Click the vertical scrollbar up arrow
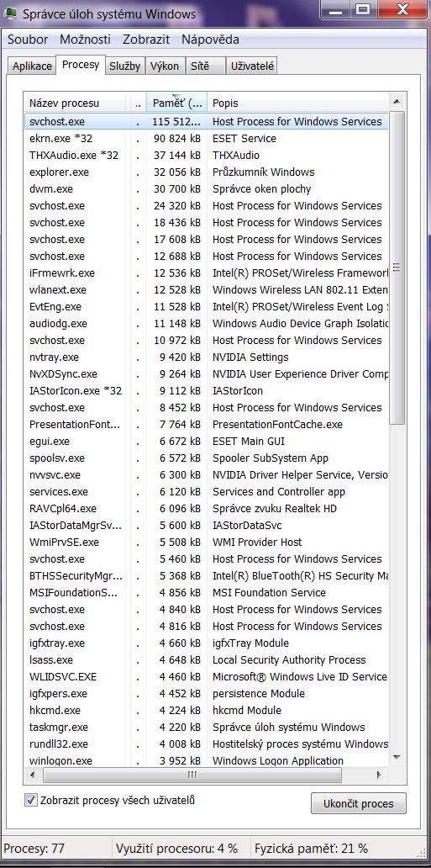Viewport: 431px width, 868px height. coord(397,102)
